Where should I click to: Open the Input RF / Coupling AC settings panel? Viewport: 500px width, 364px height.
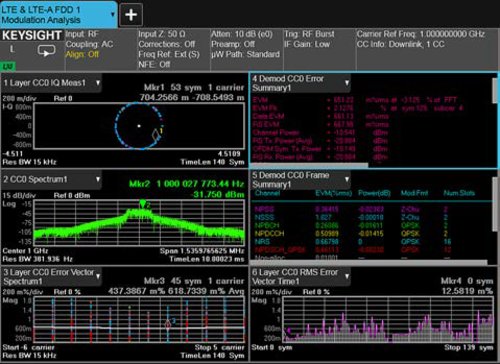(100, 49)
